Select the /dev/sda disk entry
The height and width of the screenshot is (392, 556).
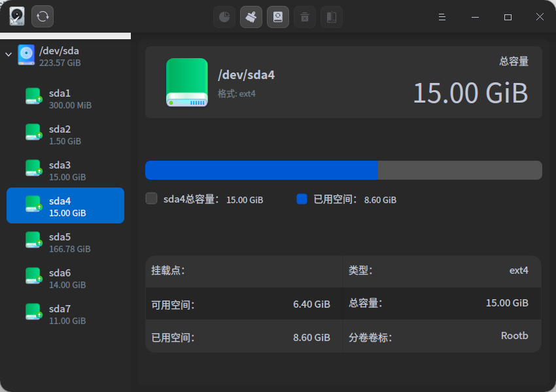[65, 56]
